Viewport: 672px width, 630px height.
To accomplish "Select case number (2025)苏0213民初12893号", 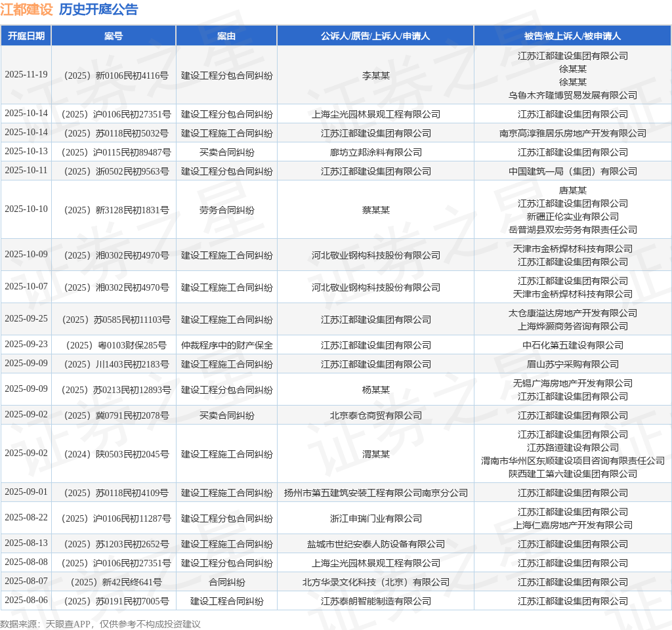I will [116, 390].
